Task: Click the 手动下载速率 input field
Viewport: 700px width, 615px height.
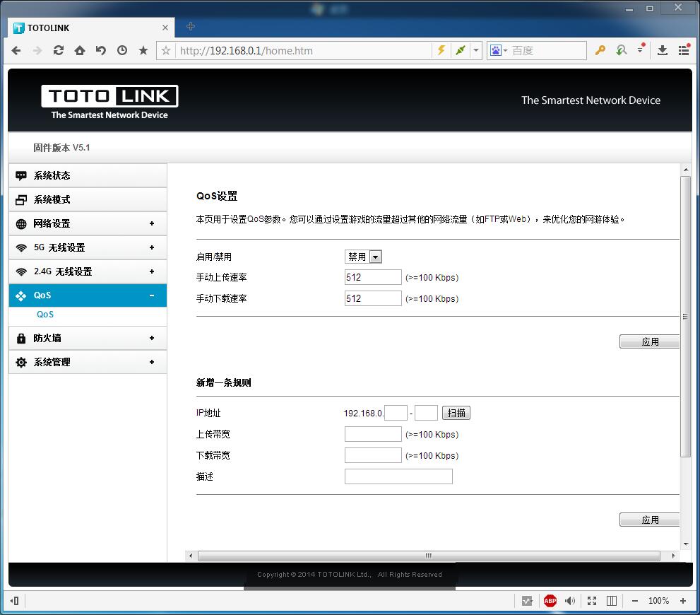Action: tap(373, 298)
